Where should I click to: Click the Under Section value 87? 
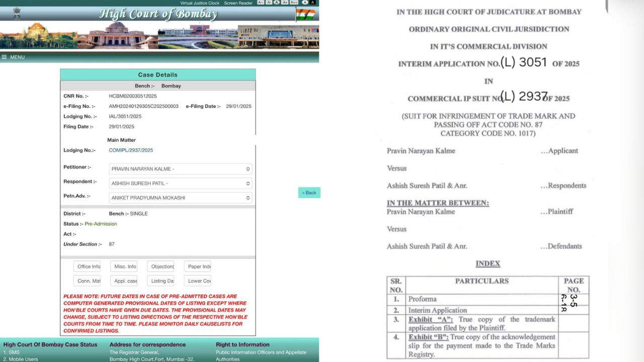112,244
